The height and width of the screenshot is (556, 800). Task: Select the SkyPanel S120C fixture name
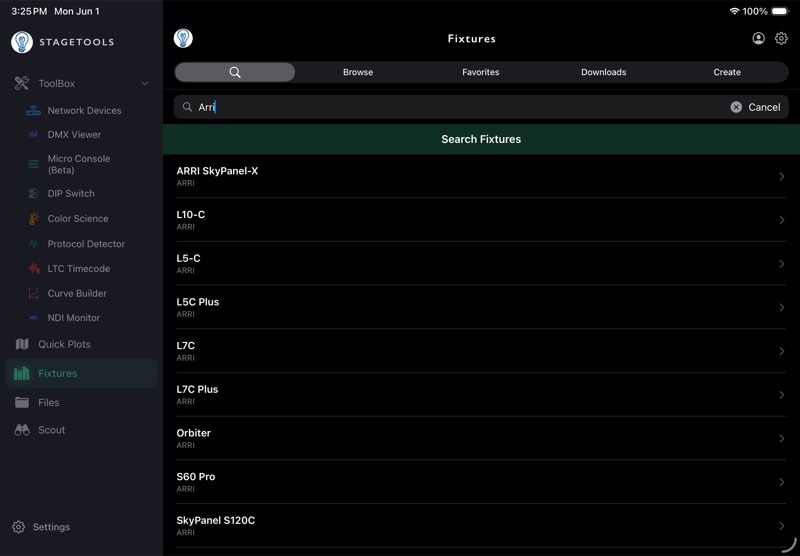tap(216, 520)
